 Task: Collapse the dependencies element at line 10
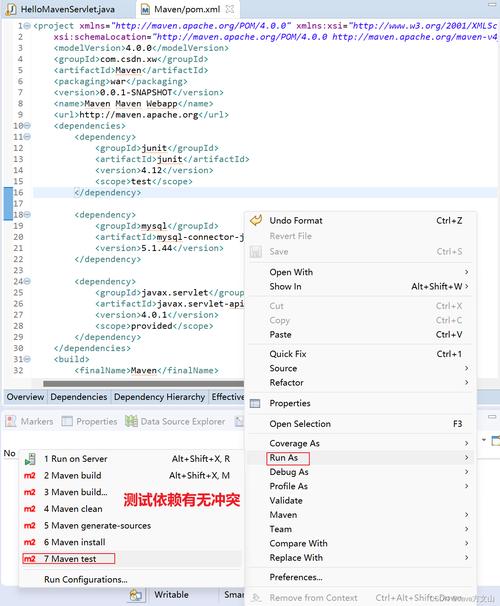pyautogui.click(x=27, y=126)
